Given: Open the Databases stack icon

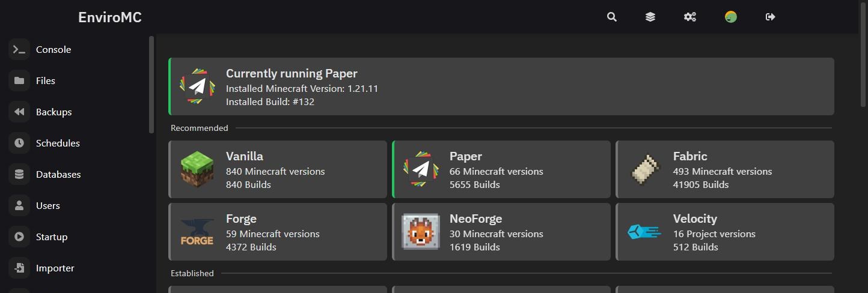Looking at the screenshot, I should 19,174.
